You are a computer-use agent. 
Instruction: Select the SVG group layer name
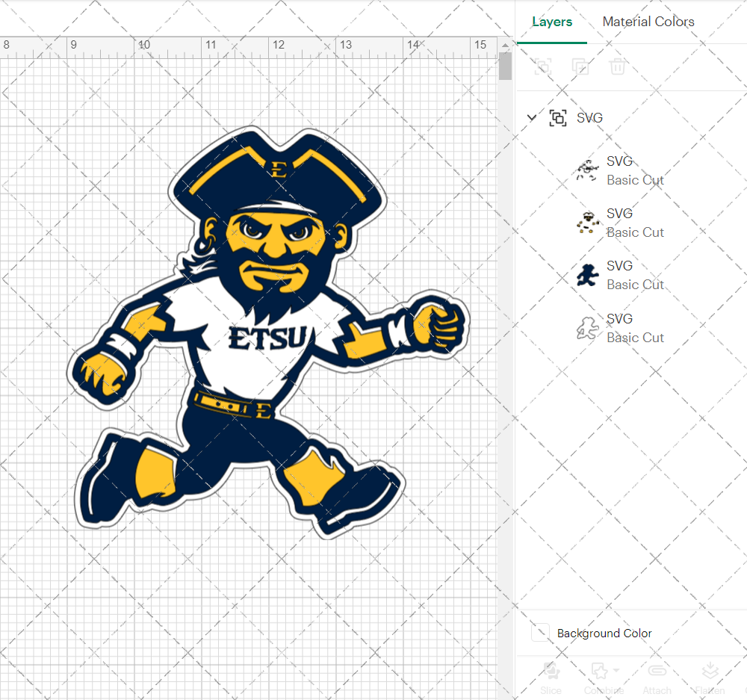[589, 118]
